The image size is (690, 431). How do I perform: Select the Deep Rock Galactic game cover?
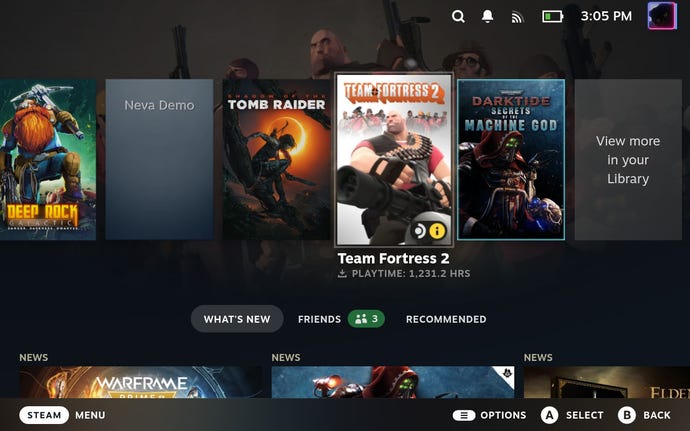47,160
